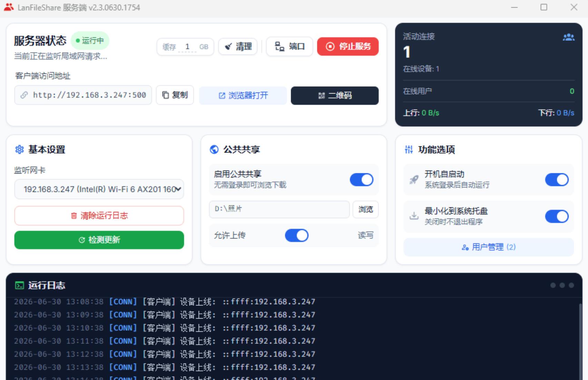
Task: Stop the server with 停止服务
Action: point(348,46)
